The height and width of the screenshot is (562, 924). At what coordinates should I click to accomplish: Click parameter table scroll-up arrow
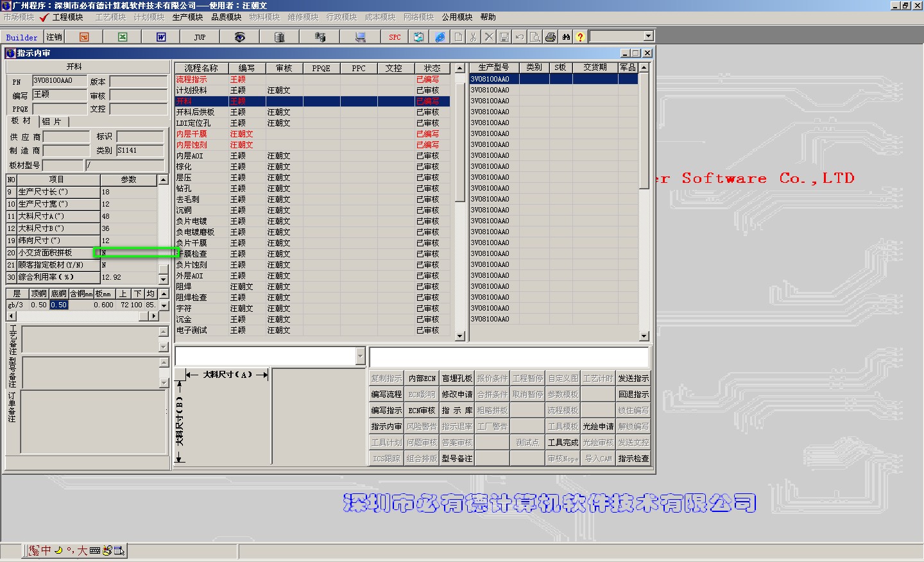[163, 180]
